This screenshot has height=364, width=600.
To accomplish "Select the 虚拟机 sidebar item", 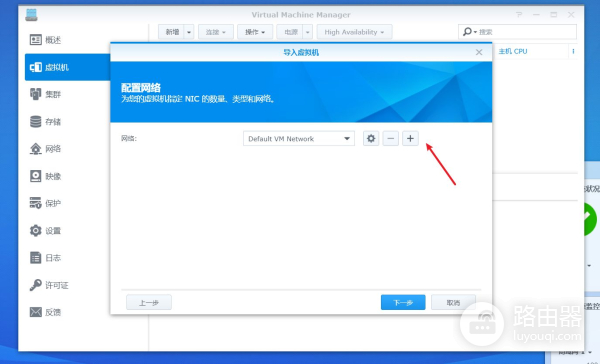I will click(68, 67).
